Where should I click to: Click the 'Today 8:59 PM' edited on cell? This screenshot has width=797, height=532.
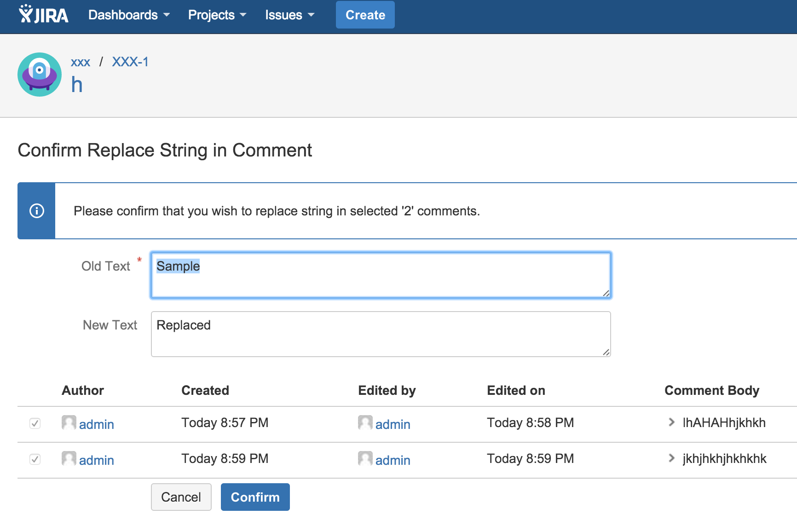531,458
